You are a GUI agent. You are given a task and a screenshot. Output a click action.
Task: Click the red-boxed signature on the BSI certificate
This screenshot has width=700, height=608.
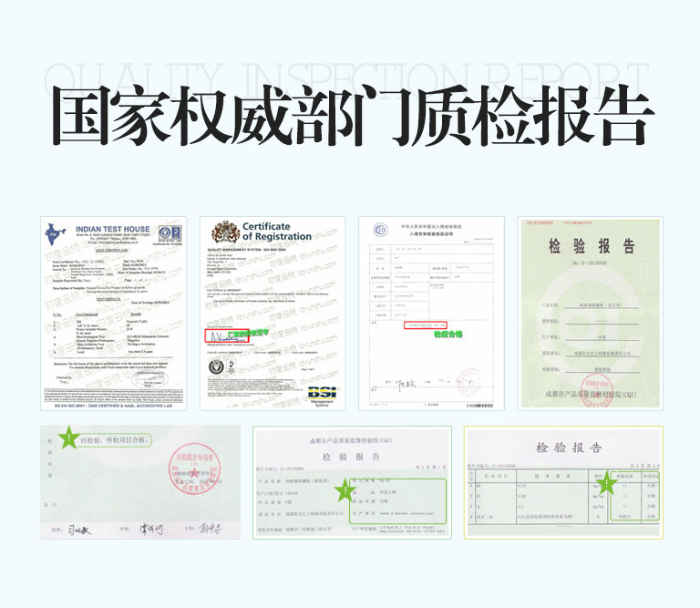227,335
